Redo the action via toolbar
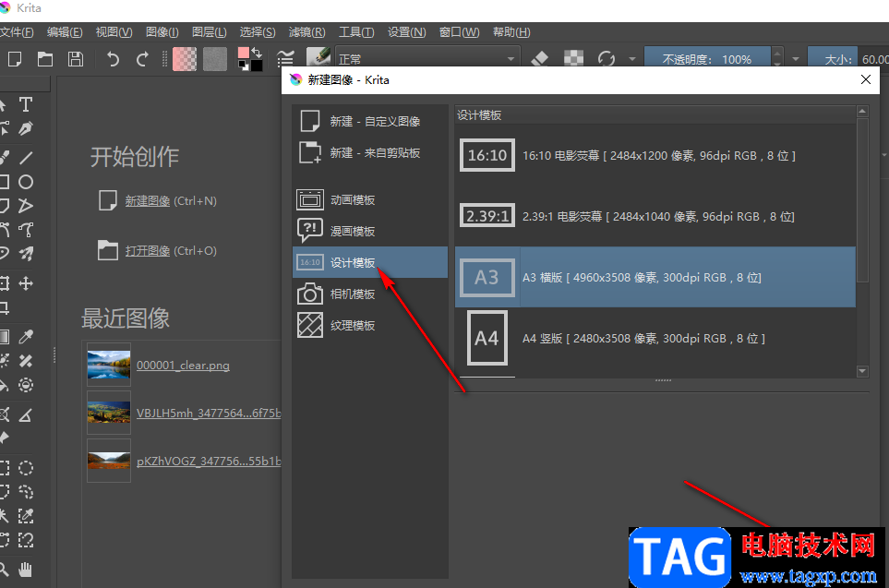Viewport: 889px width, 588px height. click(142, 59)
